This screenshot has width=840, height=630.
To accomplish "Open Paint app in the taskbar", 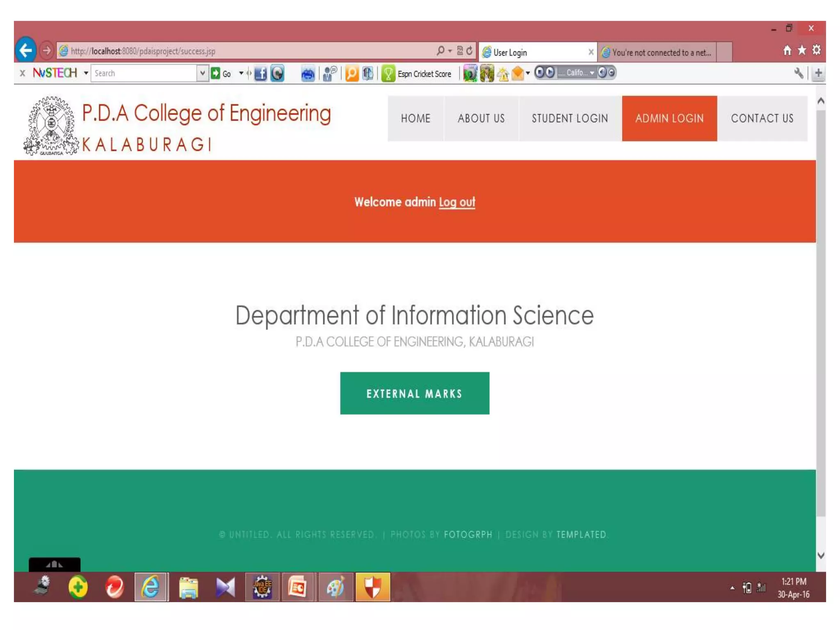I will coord(336,587).
